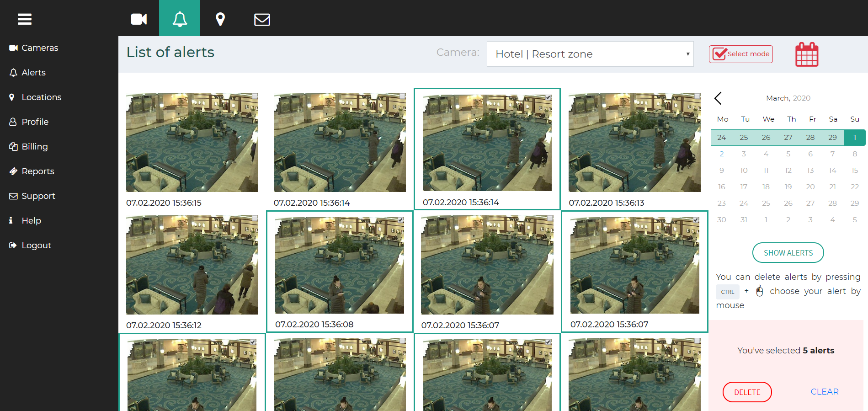Screen dimensions: 868x411
Task: Click the '07.02.2020 15:36:12' timestamp
Action: tap(164, 325)
